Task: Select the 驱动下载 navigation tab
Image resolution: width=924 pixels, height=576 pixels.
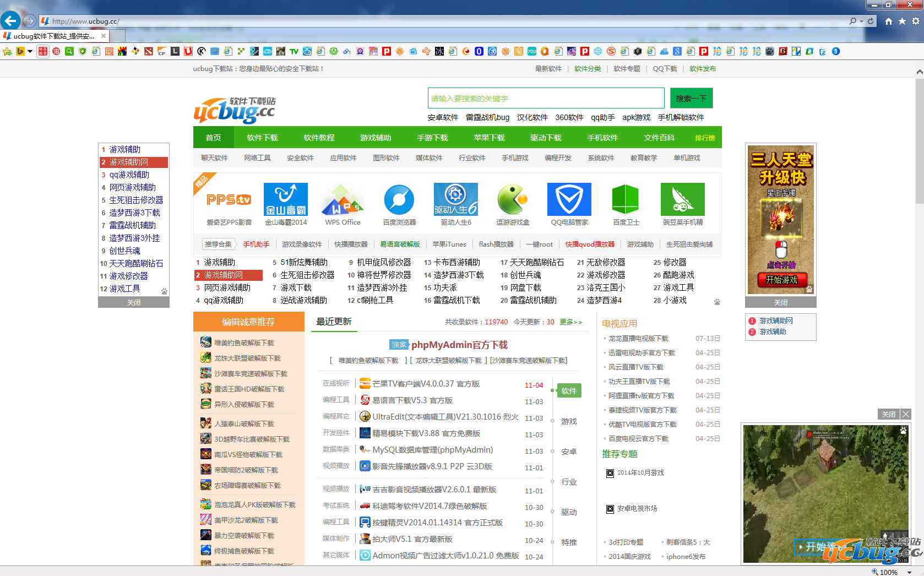Action: (546, 138)
